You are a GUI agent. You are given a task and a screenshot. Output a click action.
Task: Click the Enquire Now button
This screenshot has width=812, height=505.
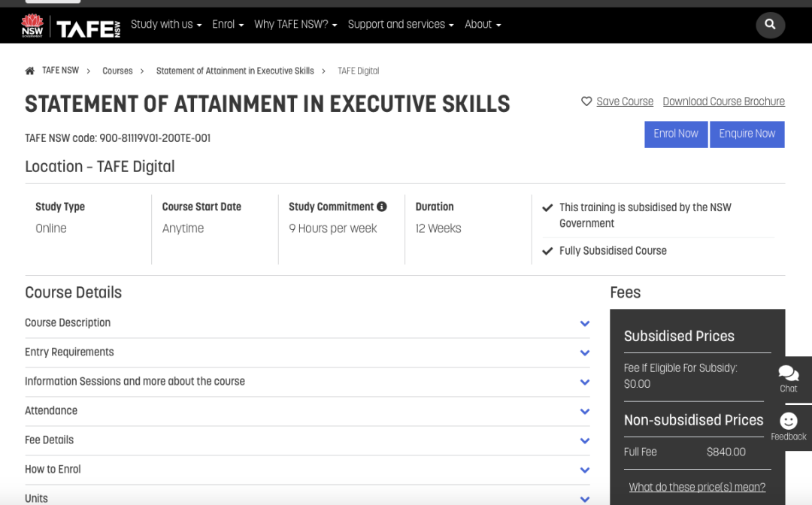pyautogui.click(x=747, y=134)
